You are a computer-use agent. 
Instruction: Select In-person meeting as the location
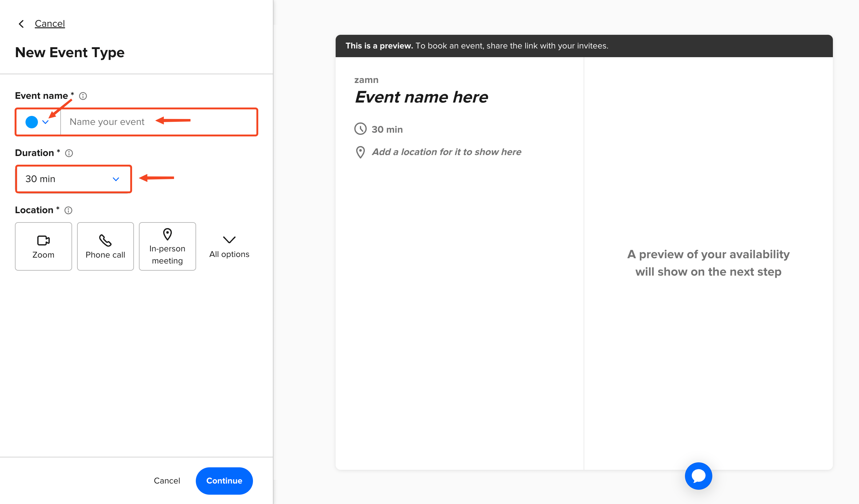[168, 246]
